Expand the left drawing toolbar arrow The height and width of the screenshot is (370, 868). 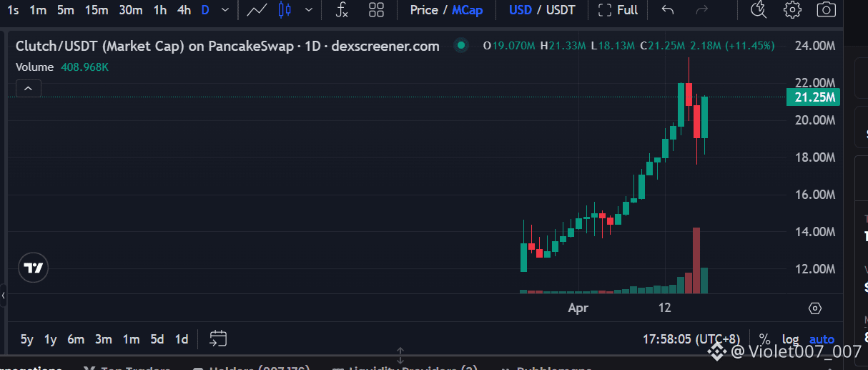pos(4,295)
